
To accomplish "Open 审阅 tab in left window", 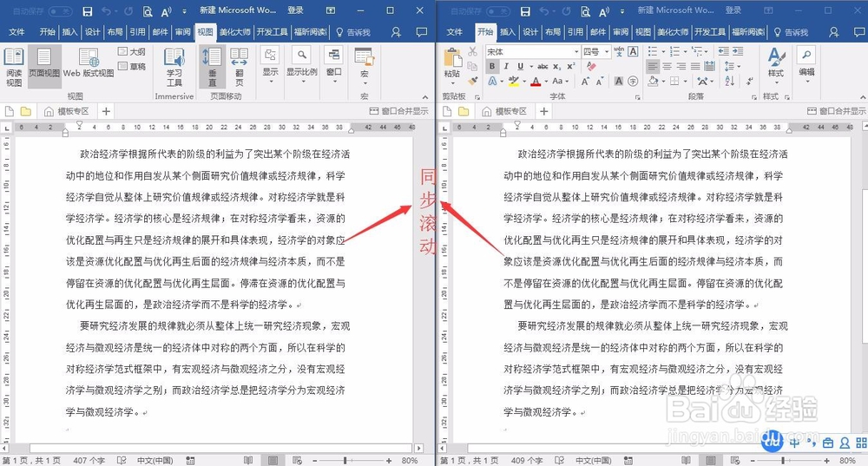I will click(x=182, y=32).
